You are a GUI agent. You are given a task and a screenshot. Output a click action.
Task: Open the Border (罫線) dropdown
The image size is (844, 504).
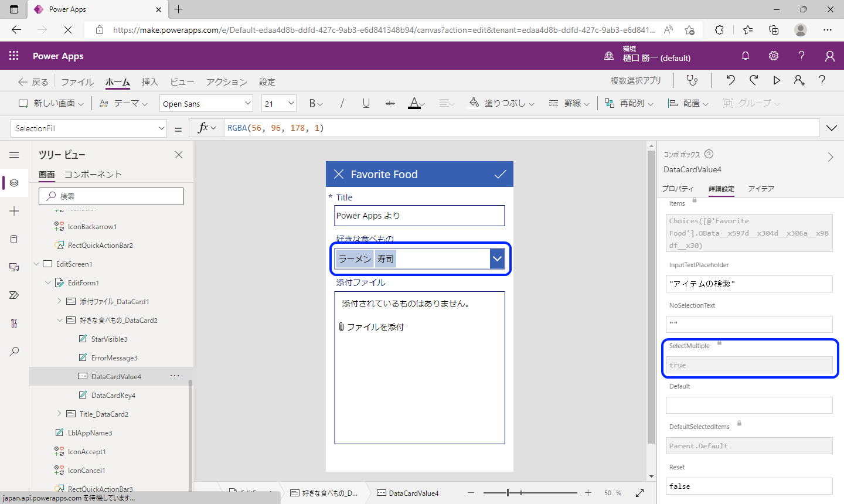click(x=569, y=103)
